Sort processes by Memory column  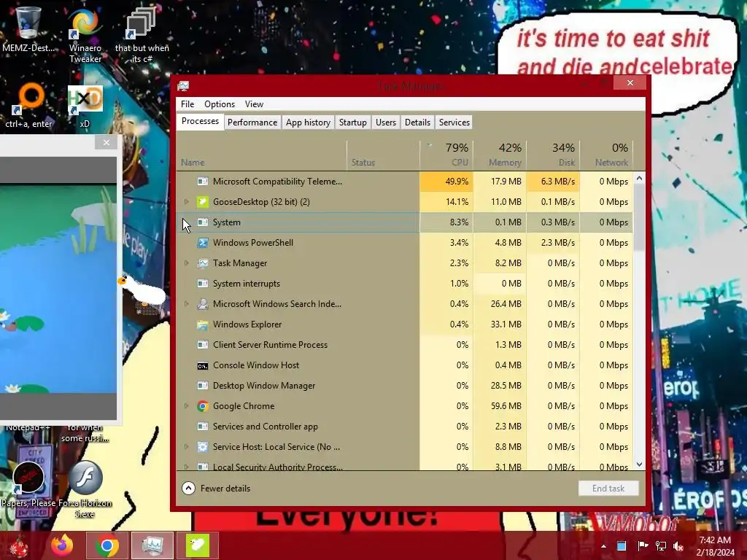pyautogui.click(x=500, y=155)
